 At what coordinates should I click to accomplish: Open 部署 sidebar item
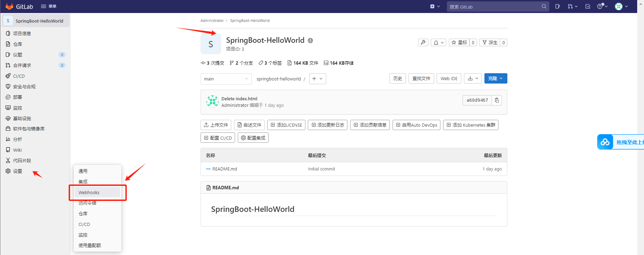[36, 97]
